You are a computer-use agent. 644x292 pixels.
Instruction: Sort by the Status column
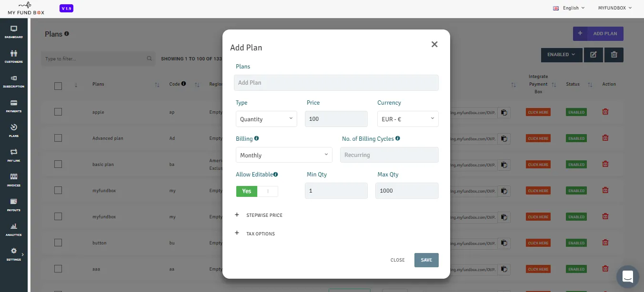click(590, 85)
